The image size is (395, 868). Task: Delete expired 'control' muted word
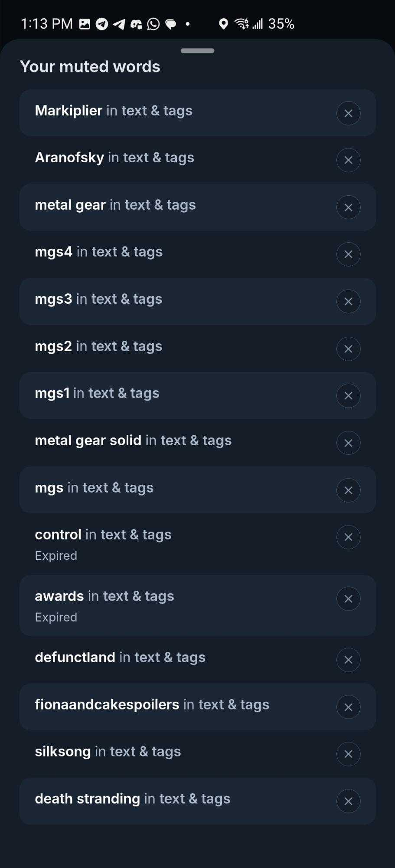coord(348,537)
